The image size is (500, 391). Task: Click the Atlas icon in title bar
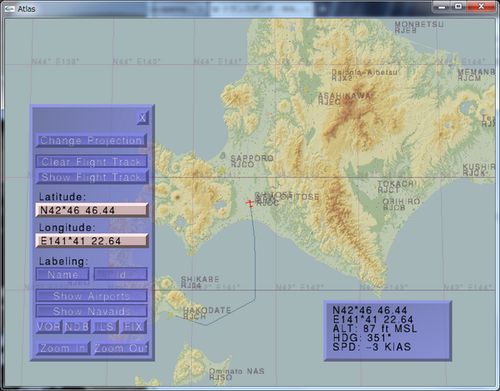click(x=9, y=9)
